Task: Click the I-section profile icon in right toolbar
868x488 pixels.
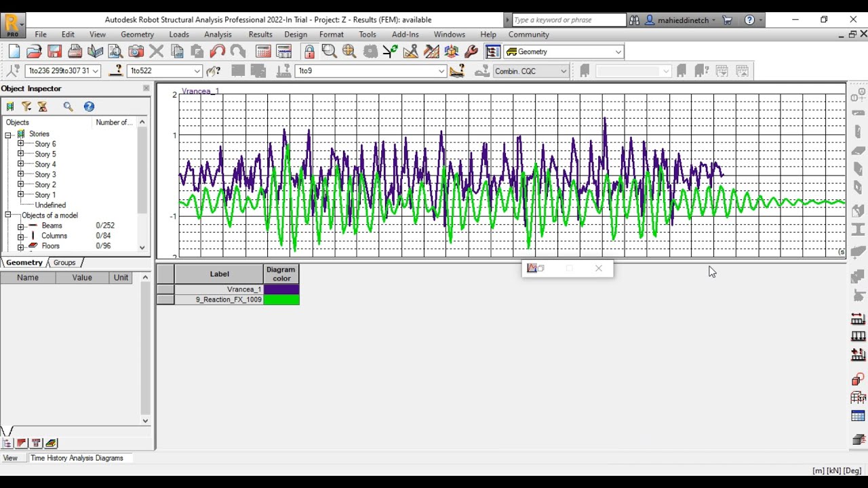Action: pos(858,230)
